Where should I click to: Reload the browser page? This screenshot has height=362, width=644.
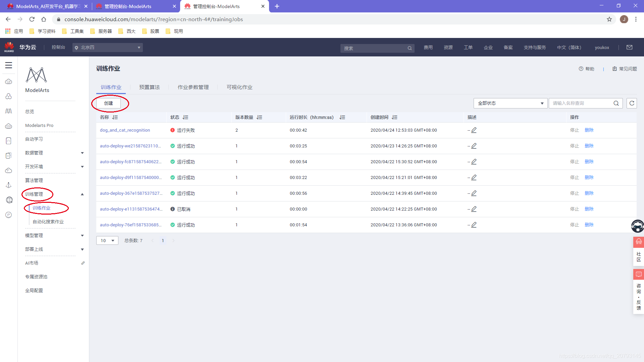[32, 19]
